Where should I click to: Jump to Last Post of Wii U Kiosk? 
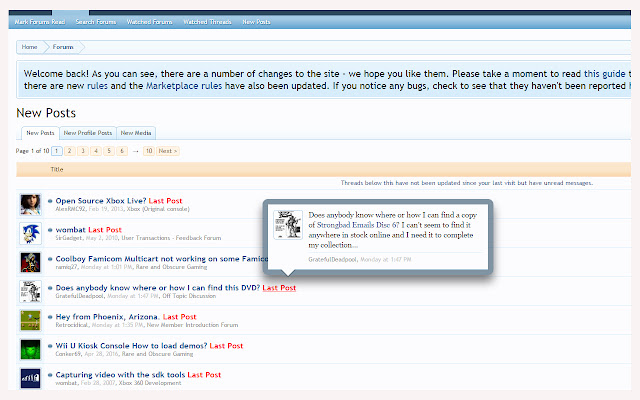pyautogui.click(x=226, y=346)
